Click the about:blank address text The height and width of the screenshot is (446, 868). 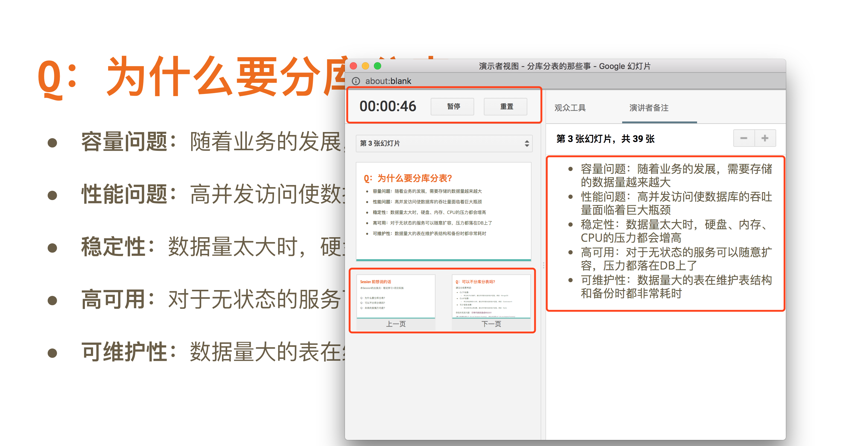pos(388,81)
